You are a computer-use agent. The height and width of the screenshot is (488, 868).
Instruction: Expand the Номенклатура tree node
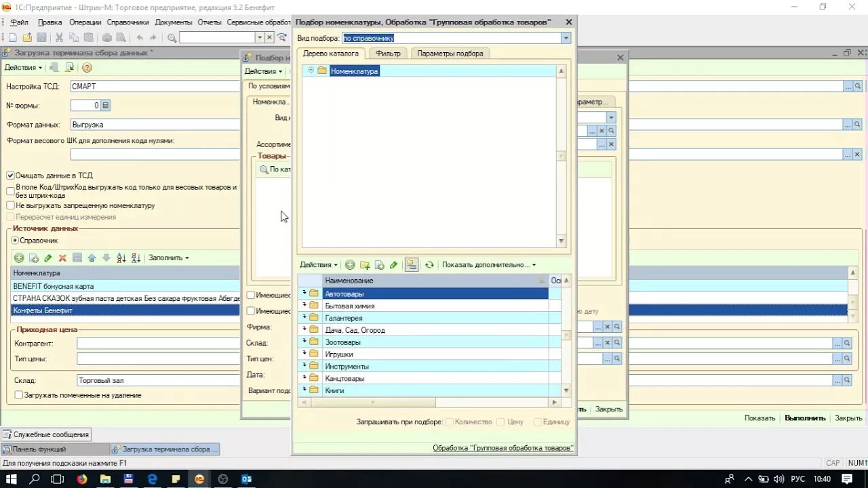pyautogui.click(x=311, y=70)
